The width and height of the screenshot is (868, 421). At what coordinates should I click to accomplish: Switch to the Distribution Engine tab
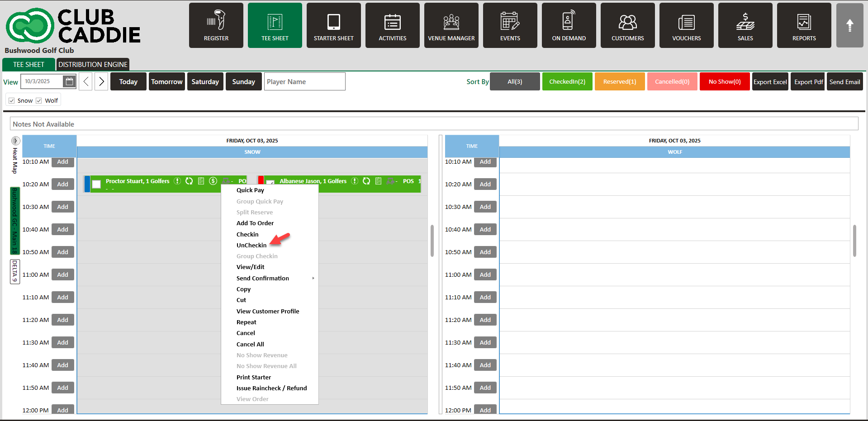click(x=93, y=65)
